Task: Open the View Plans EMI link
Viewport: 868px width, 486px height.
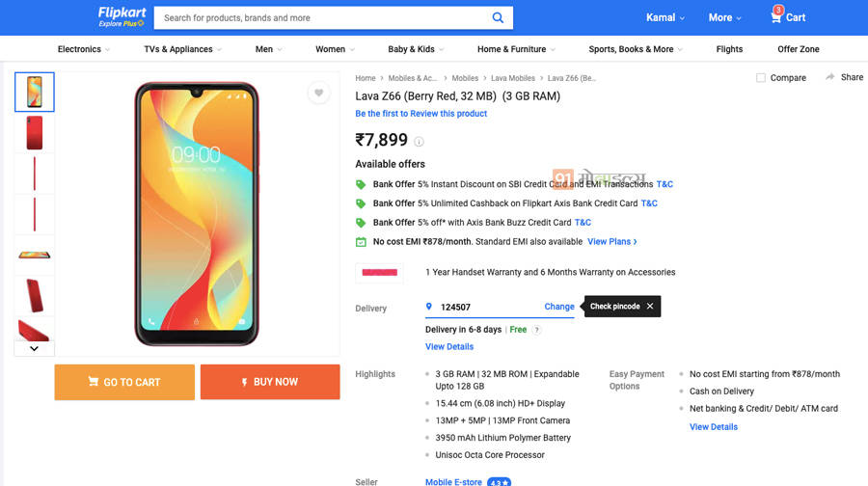Action: click(612, 242)
